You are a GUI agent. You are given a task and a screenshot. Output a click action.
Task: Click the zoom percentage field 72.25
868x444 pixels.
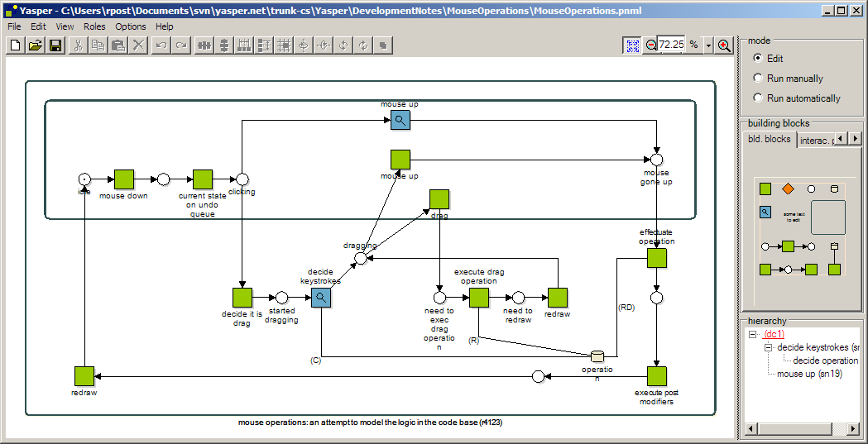pos(672,45)
